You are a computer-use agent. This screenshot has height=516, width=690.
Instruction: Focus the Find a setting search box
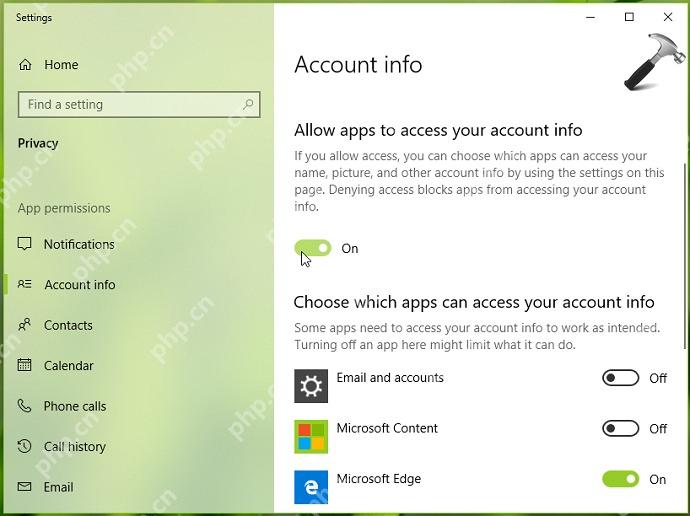(139, 104)
